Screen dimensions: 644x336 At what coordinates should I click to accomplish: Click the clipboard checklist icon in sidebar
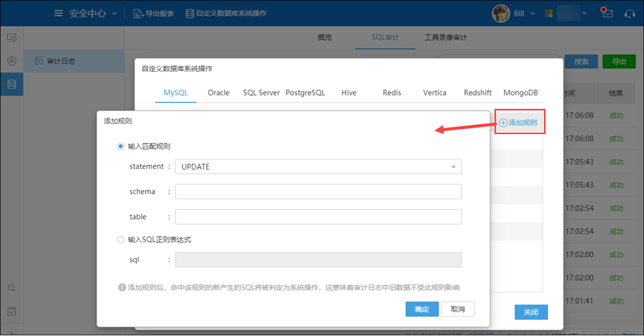click(x=11, y=311)
